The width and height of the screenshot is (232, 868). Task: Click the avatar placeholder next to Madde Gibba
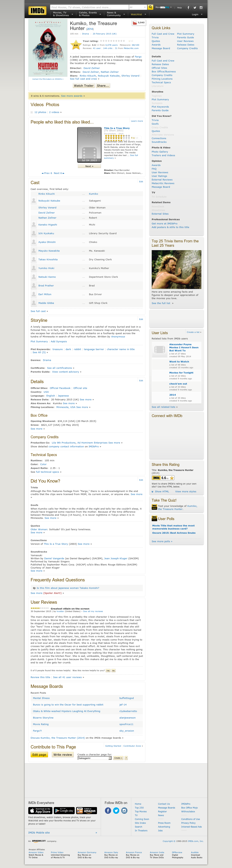click(34, 303)
